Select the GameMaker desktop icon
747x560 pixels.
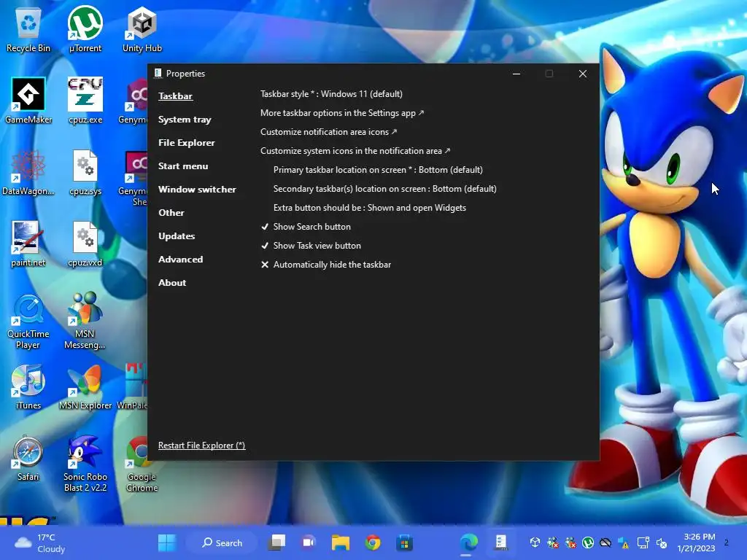[x=28, y=101]
